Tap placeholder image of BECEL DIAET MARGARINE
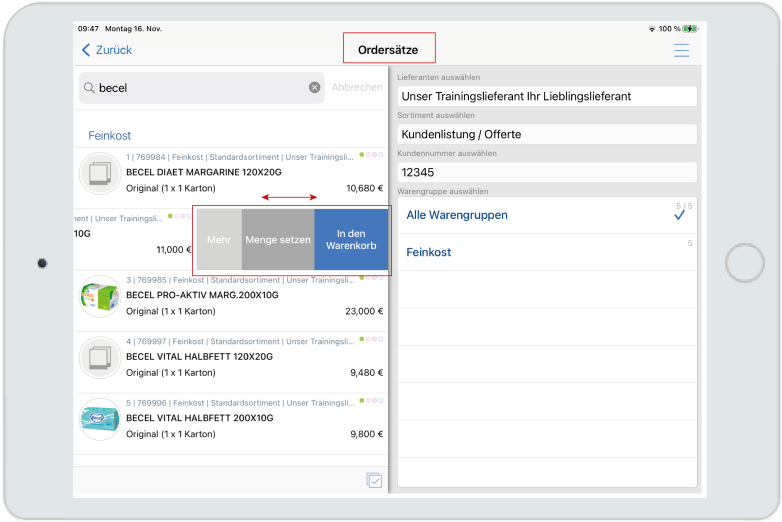Image resolution: width=782 pixels, height=522 pixels. (x=100, y=173)
